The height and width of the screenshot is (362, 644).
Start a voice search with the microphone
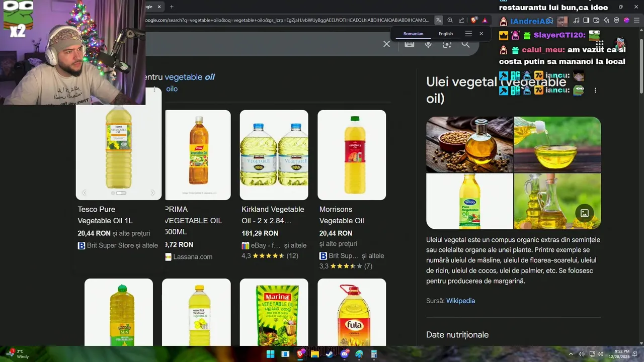pos(428,44)
